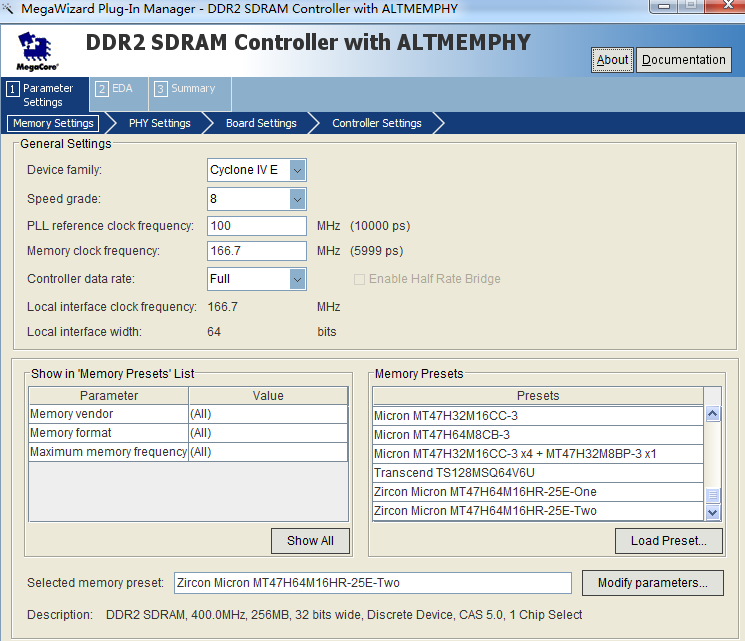Image resolution: width=745 pixels, height=641 pixels.
Task: Click the Modify parameters... button
Action: [x=653, y=583]
